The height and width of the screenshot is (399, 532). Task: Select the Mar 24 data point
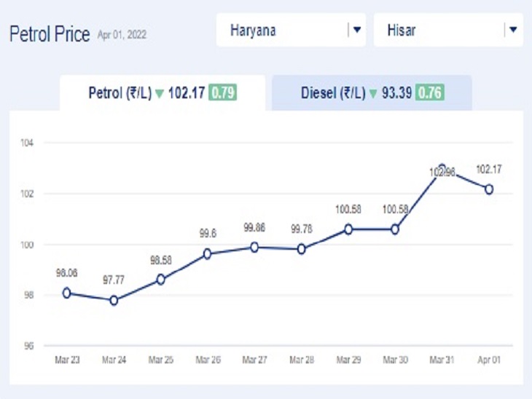click(114, 300)
